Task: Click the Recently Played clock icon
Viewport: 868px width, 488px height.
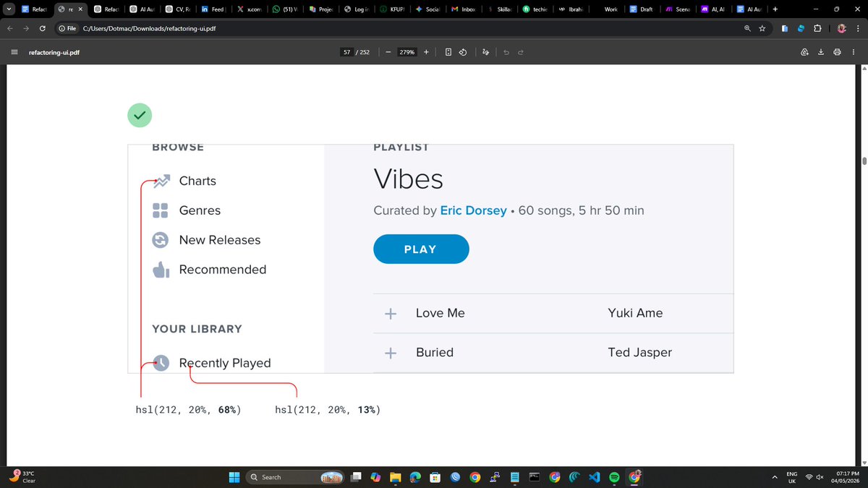Action: tap(161, 363)
